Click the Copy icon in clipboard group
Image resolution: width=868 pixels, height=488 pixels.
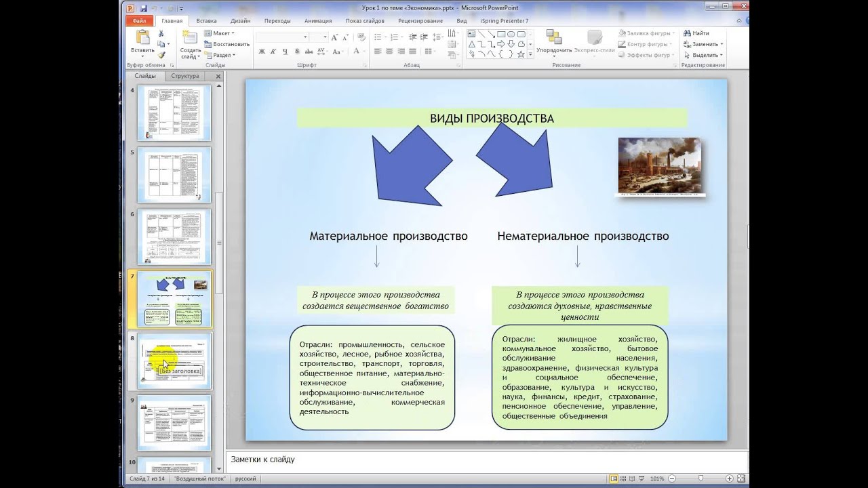click(x=161, y=44)
